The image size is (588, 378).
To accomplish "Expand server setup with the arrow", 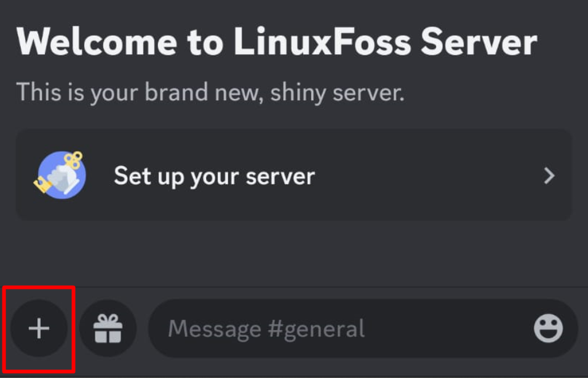I will tap(549, 175).
